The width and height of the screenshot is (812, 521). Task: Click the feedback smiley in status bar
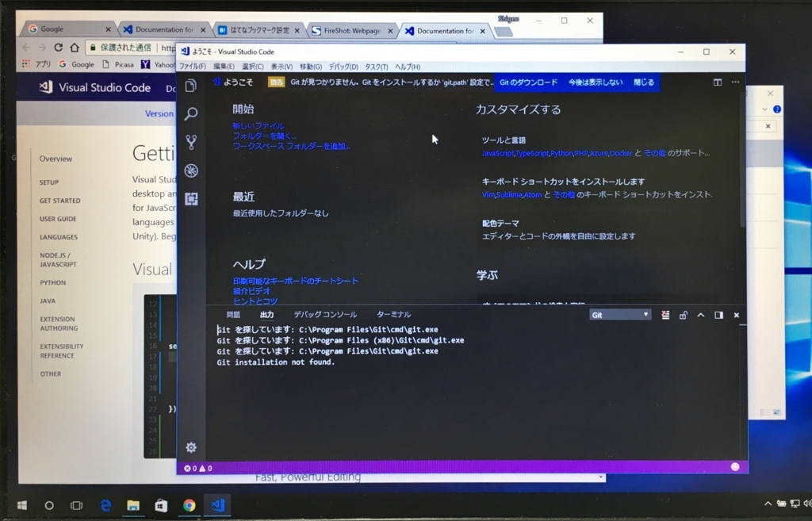pos(735,467)
